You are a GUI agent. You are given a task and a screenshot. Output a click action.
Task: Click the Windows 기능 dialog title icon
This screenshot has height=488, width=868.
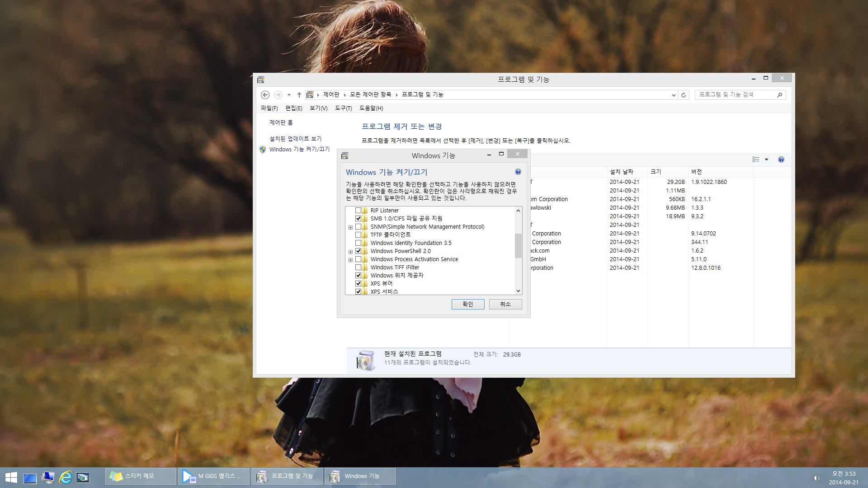[x=344, y=155]
